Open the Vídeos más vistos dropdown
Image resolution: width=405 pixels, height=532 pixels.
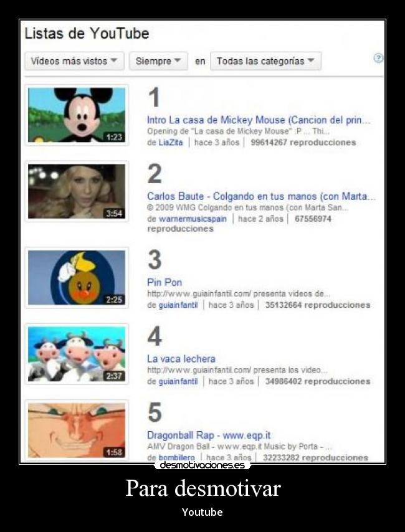pyautogui.click(x=74, y=61)
